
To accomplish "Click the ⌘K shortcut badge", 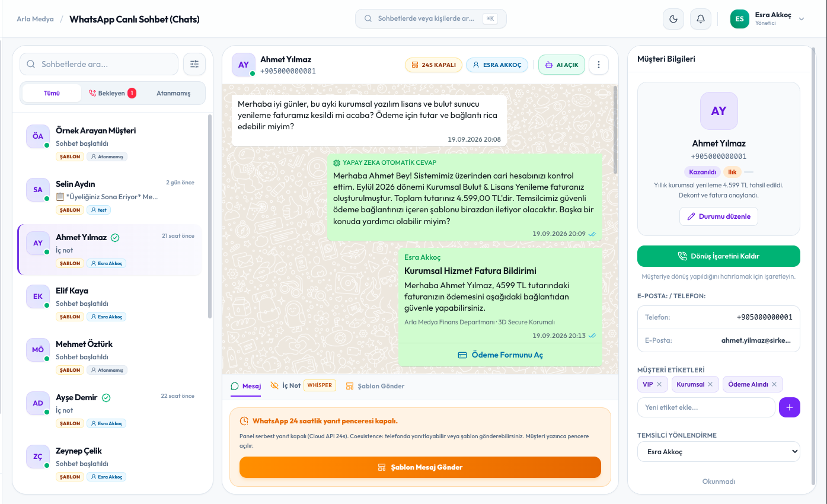I will coord(490,18).
